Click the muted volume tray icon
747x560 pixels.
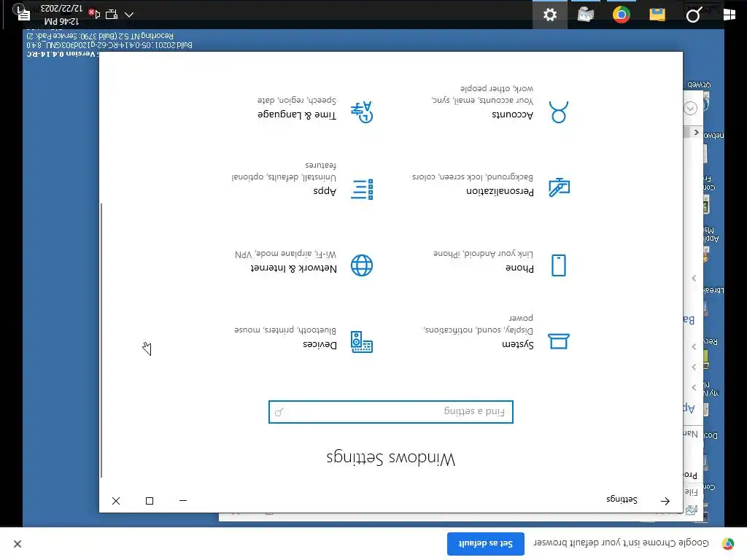pyautogui.click(x=94, y=14)
